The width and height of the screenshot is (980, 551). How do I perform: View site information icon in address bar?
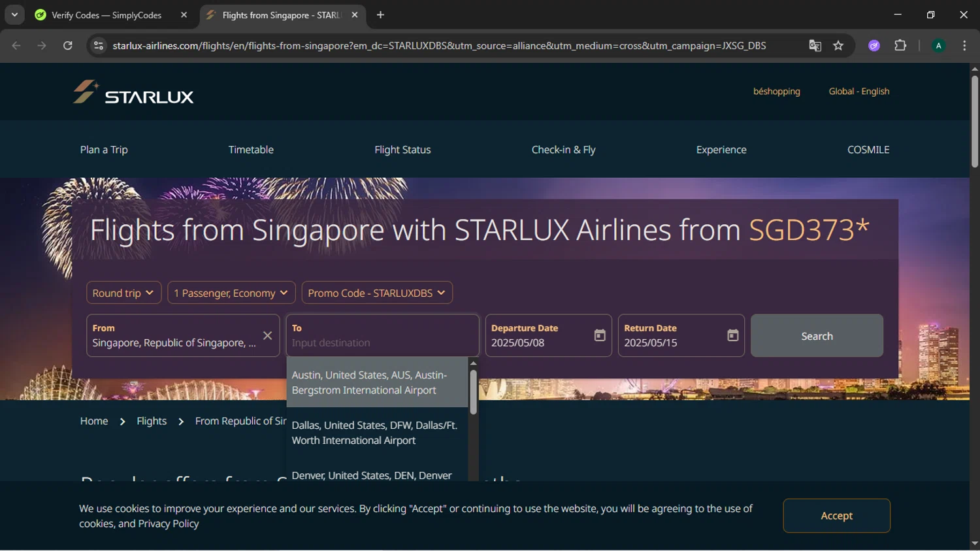(x=99, y=46)
